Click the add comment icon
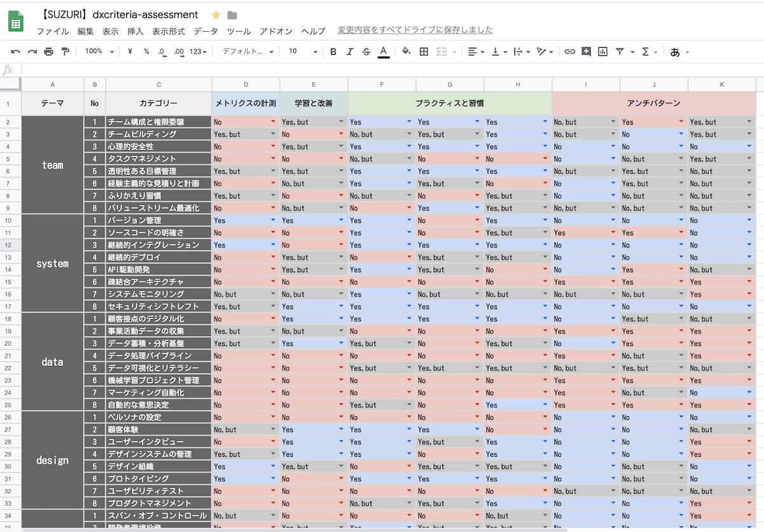This screenshot has height=532, width=764. [586, 52]
